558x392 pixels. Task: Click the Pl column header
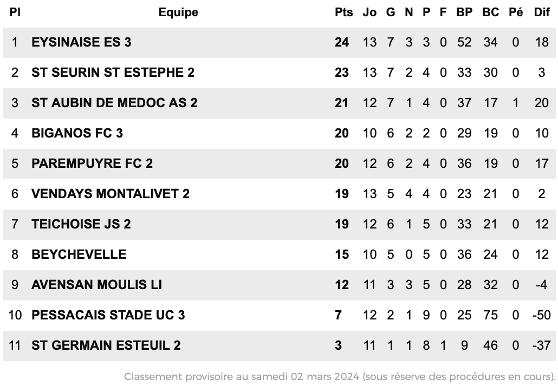15,12
